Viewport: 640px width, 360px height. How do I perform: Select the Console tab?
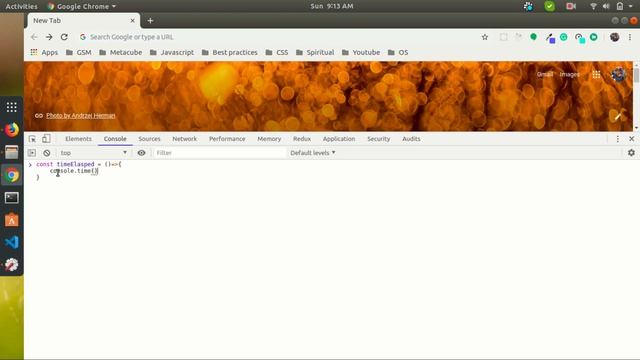pos(115,139)
